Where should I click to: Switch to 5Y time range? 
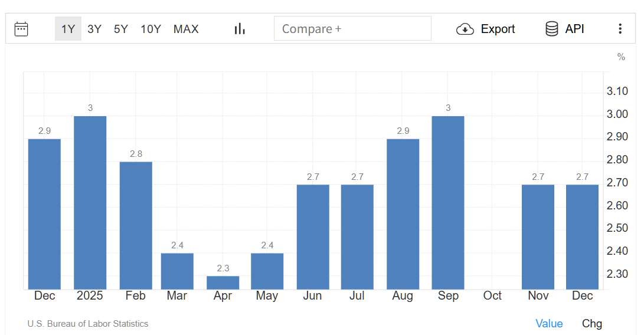(x=121, y=29)
